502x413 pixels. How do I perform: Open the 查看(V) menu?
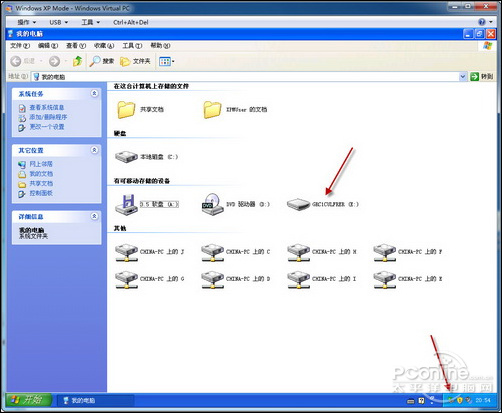pos(76,46)
